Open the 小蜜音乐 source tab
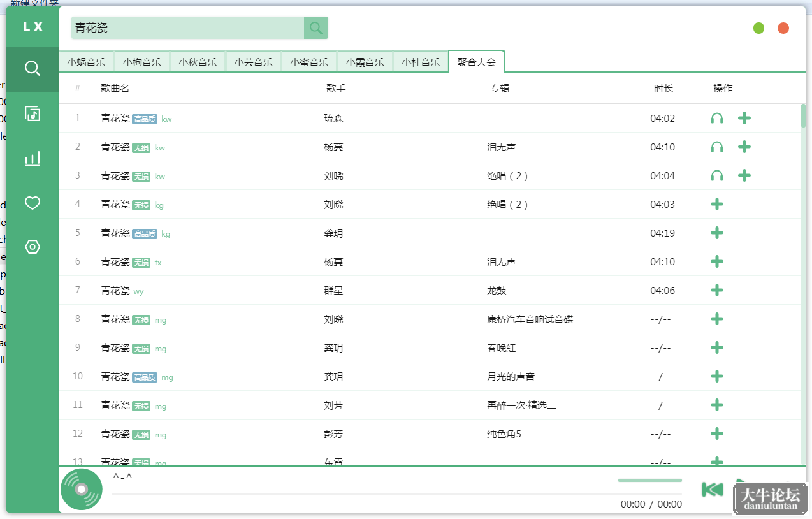This screenshot has height=519, width=812. pyautogui.click(x=309, y=62)
